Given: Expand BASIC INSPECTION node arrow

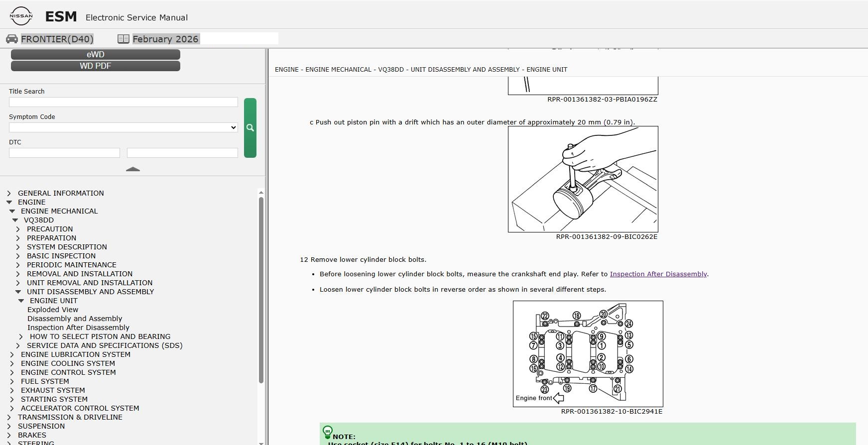Looking at the screenshot, I should (x=18, y=256).
